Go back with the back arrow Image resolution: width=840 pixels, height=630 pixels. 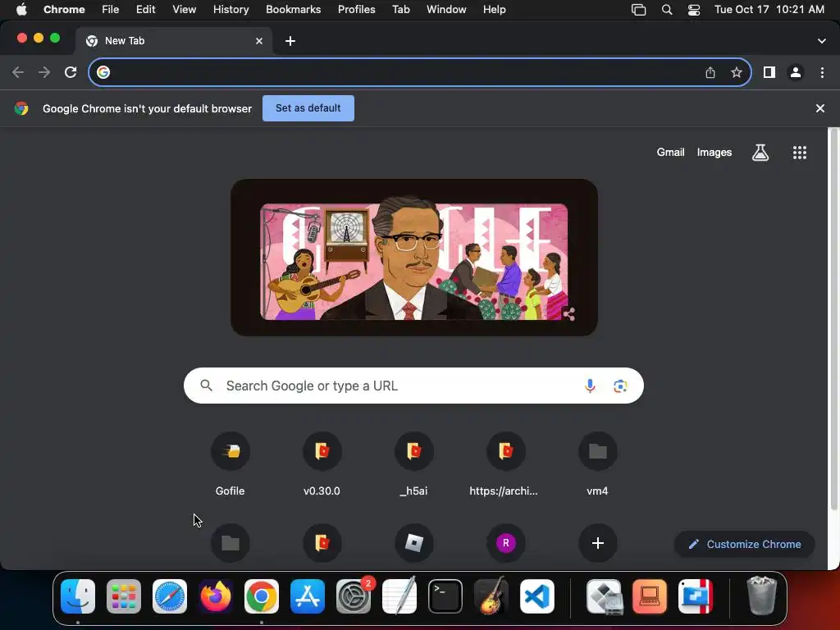click(18, 72)
